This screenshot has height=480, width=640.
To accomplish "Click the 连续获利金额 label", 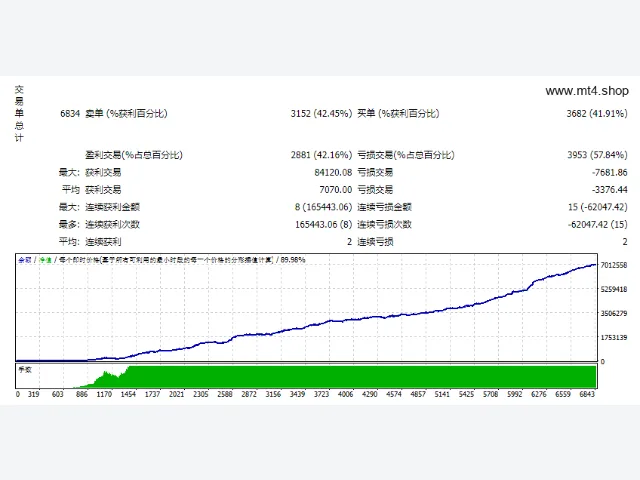I will point(112,207).
